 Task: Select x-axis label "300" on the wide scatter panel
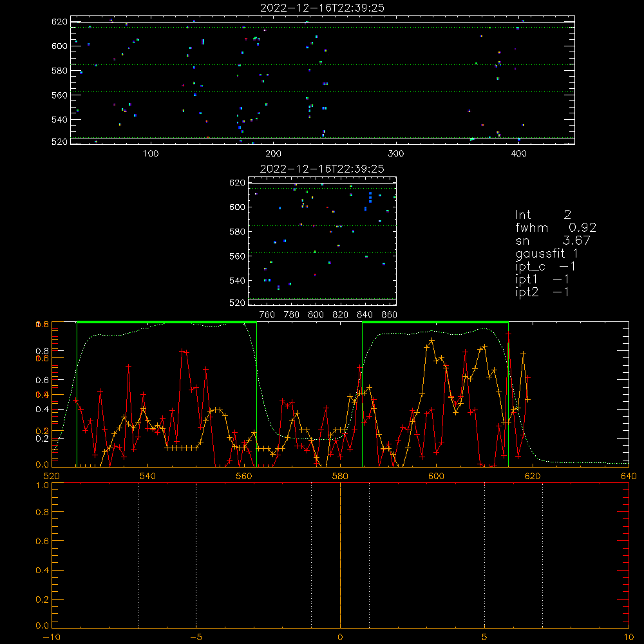396,154
